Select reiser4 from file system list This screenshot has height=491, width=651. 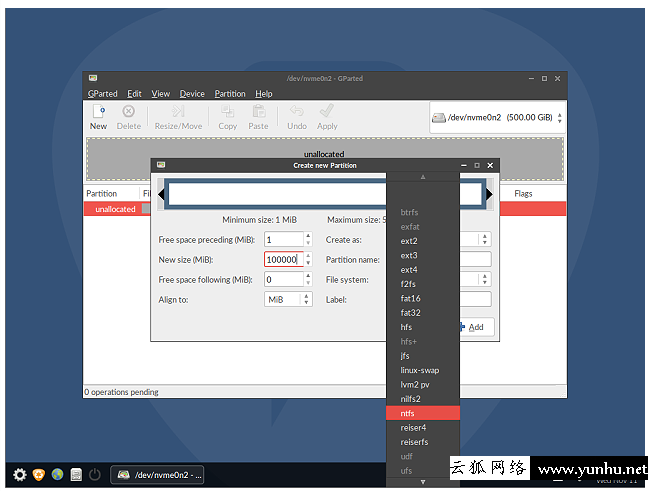(423, 427)
